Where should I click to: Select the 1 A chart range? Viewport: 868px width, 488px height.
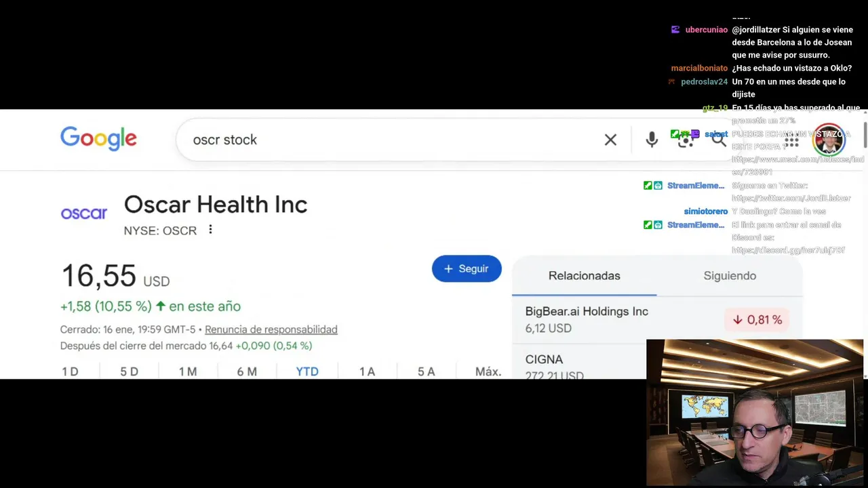point(367,371)
